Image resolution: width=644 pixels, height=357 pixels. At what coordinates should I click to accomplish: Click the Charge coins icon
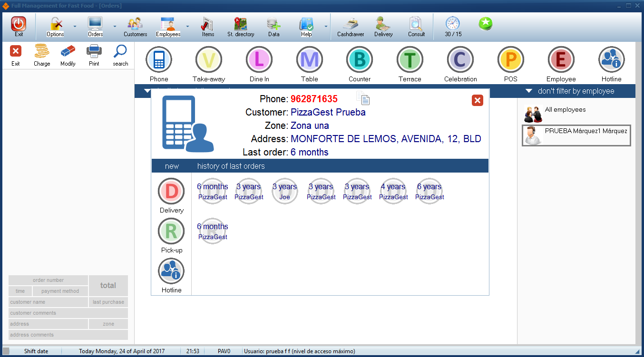click(42, 51)
